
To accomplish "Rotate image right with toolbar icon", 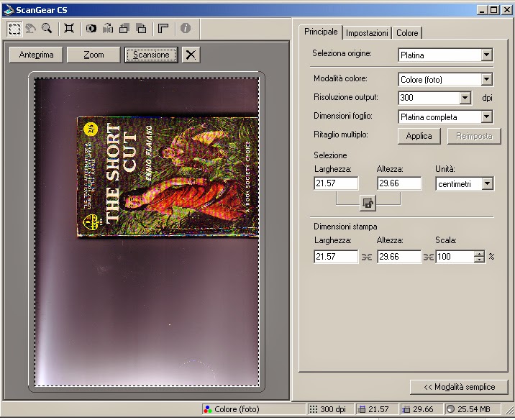I will tap(141, 29).
